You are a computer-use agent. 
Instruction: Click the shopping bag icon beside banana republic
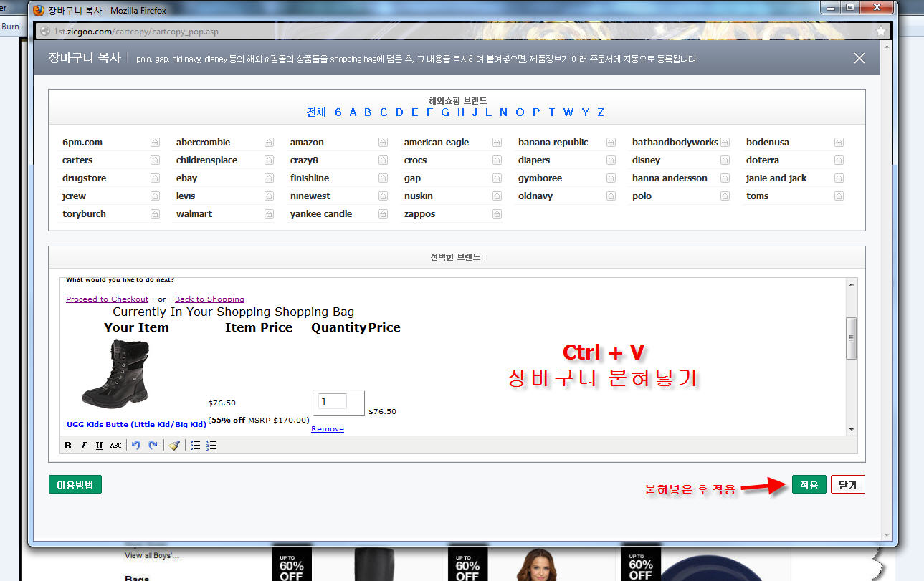point(611,143)
